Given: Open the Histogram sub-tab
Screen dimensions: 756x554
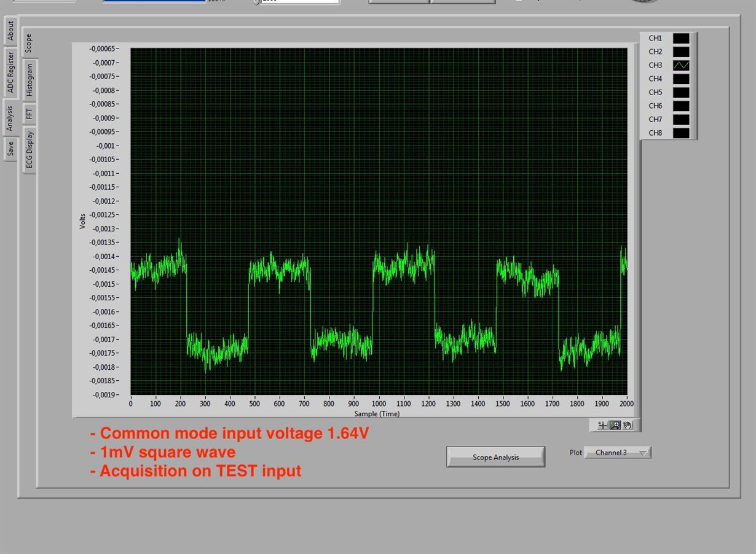Looking at the screenshot, I should pos(30,80).
